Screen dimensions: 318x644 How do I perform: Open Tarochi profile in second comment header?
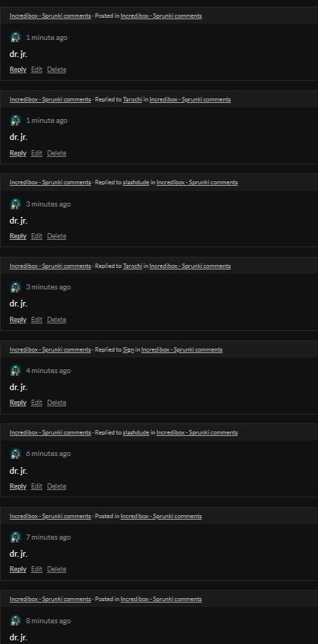[x=133, y=99]
